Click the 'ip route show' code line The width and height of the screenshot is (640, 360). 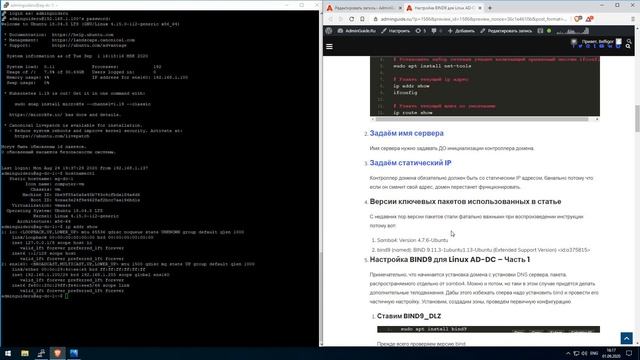tap(413, 113)
